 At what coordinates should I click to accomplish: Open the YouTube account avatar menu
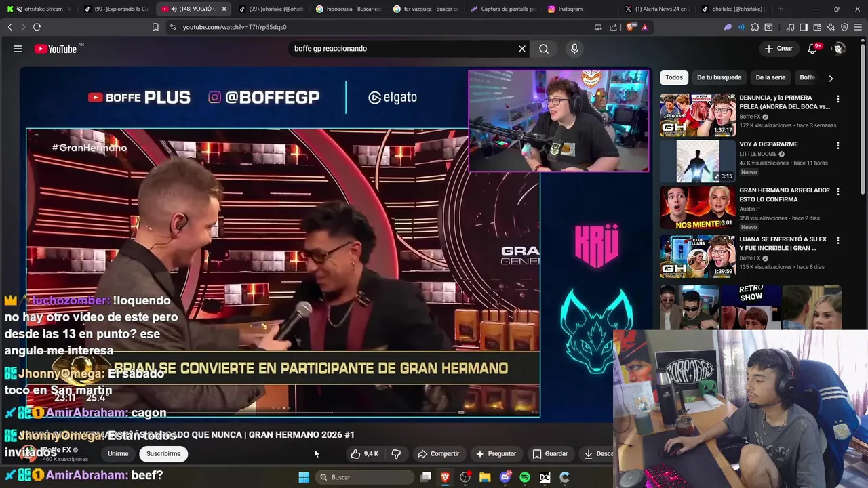point(839,49)
